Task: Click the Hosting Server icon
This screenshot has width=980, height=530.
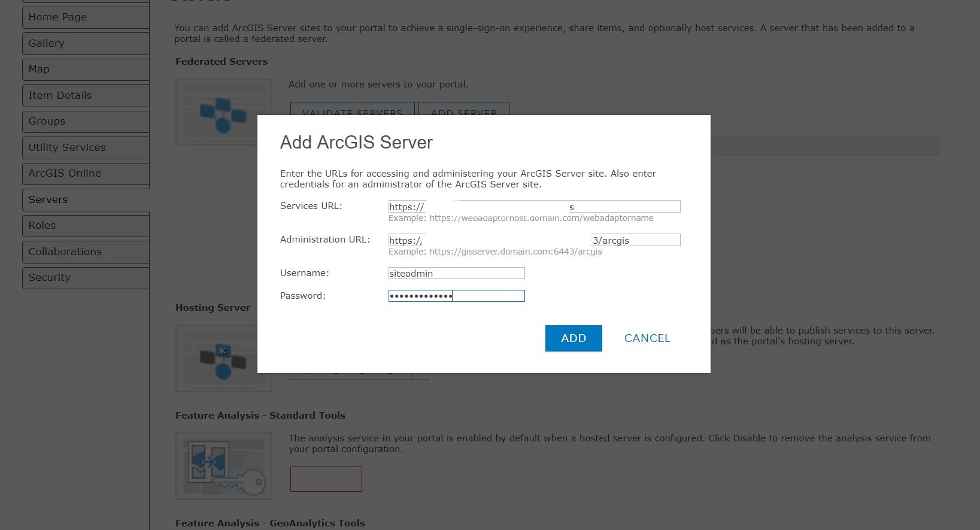Action: click(223, 358)
